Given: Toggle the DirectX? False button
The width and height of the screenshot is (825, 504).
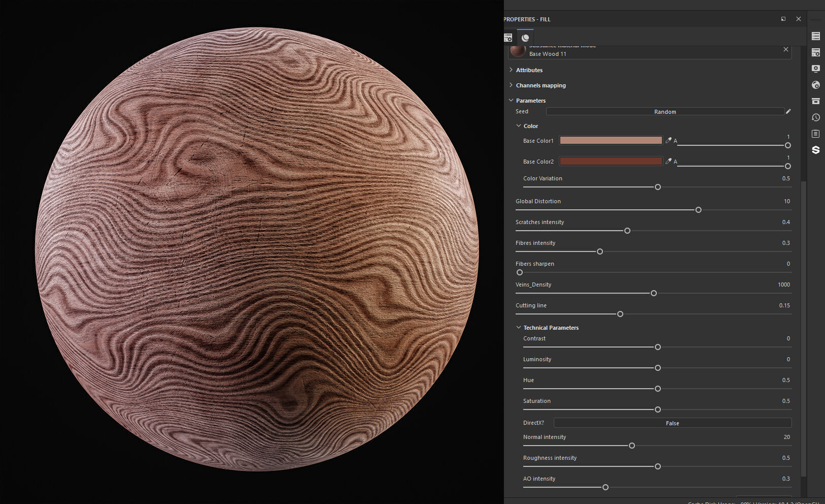Looking at the screenshot, I should 672,423.
